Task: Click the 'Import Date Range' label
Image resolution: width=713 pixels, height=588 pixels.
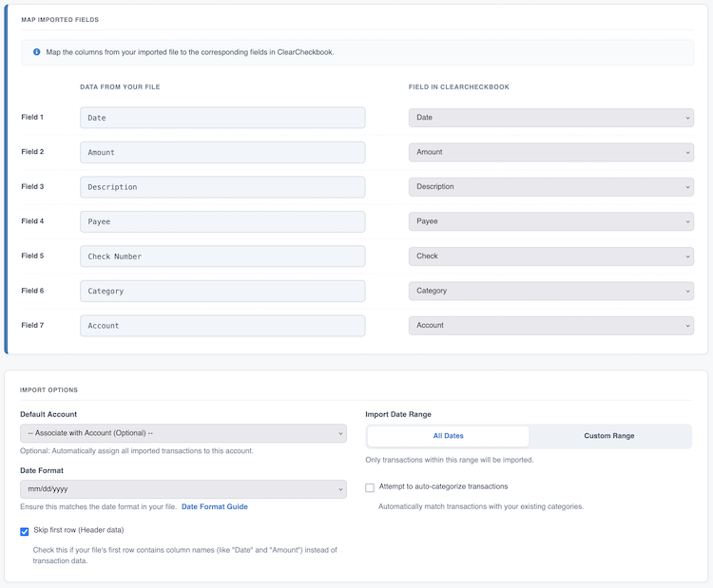Action: 398,414
